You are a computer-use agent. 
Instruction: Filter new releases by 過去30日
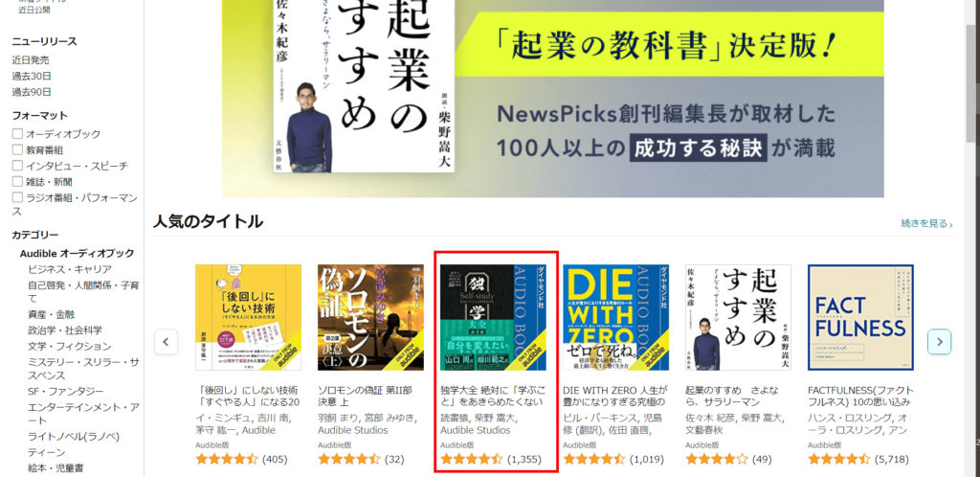(32, 77)
